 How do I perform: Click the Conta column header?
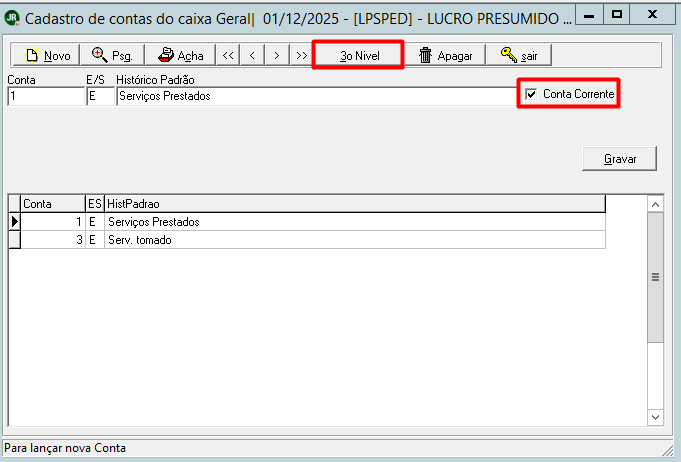53,204
